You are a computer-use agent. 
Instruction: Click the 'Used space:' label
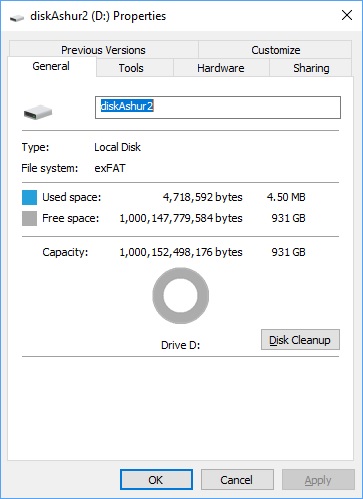(x=72, y=197)
